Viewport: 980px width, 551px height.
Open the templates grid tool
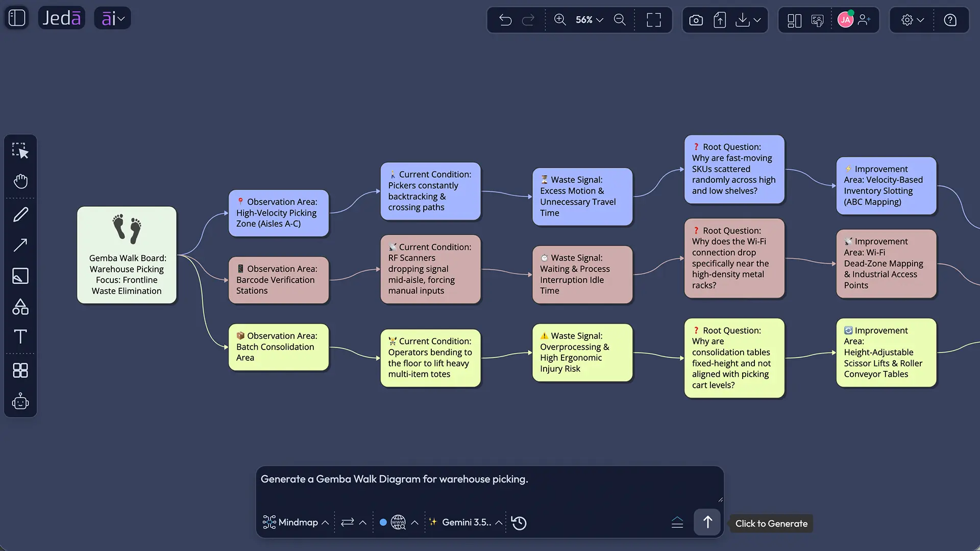20,370
